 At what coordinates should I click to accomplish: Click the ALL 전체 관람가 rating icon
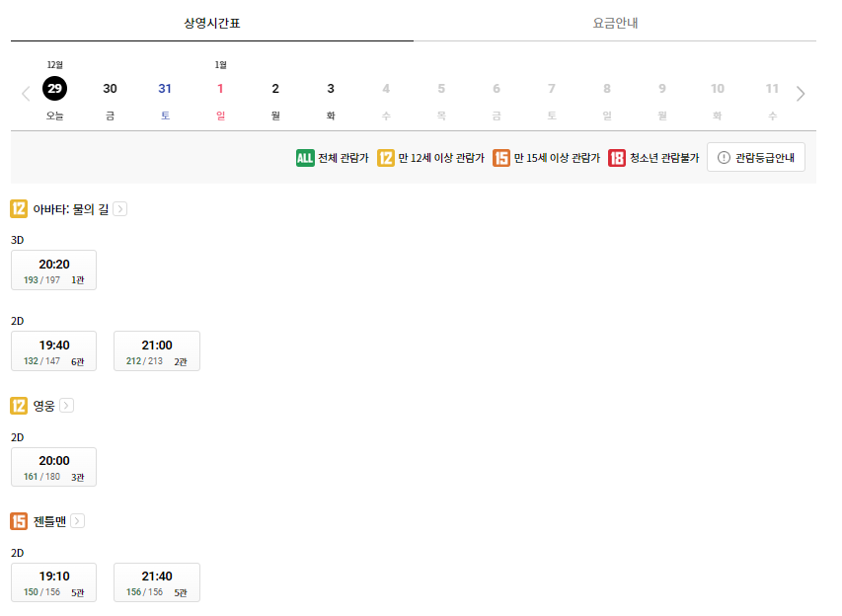click(304, 156)
